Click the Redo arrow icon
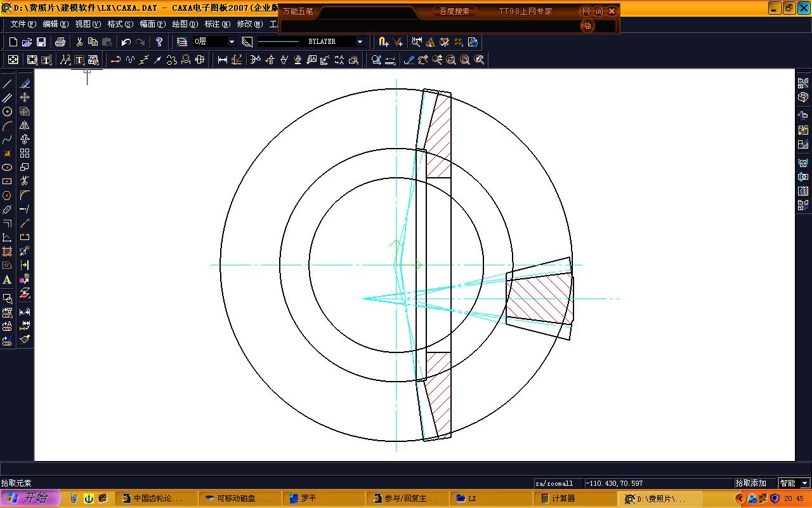The height and width of the screenshot is (508, 812). click(x=140, y=42)
